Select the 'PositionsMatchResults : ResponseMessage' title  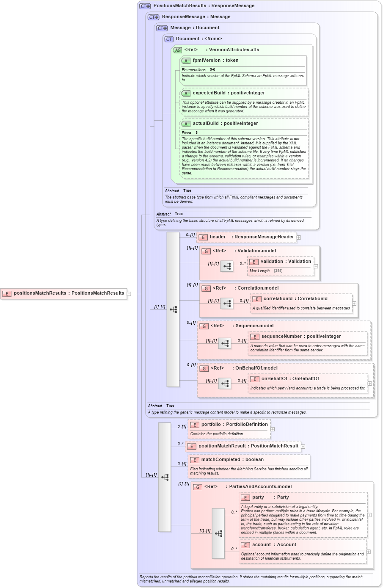pyautogui.click(x=204, y=6)
